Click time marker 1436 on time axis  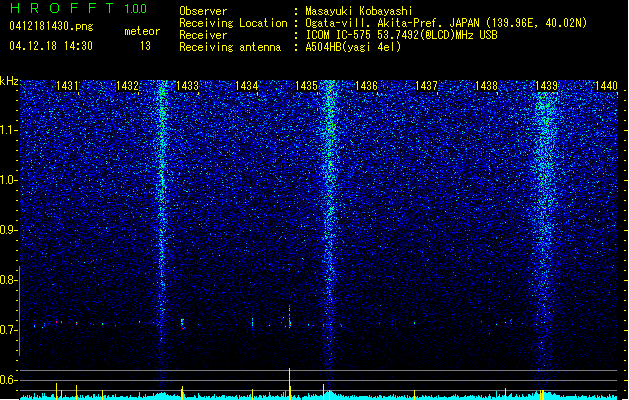[x=367, y=85]
